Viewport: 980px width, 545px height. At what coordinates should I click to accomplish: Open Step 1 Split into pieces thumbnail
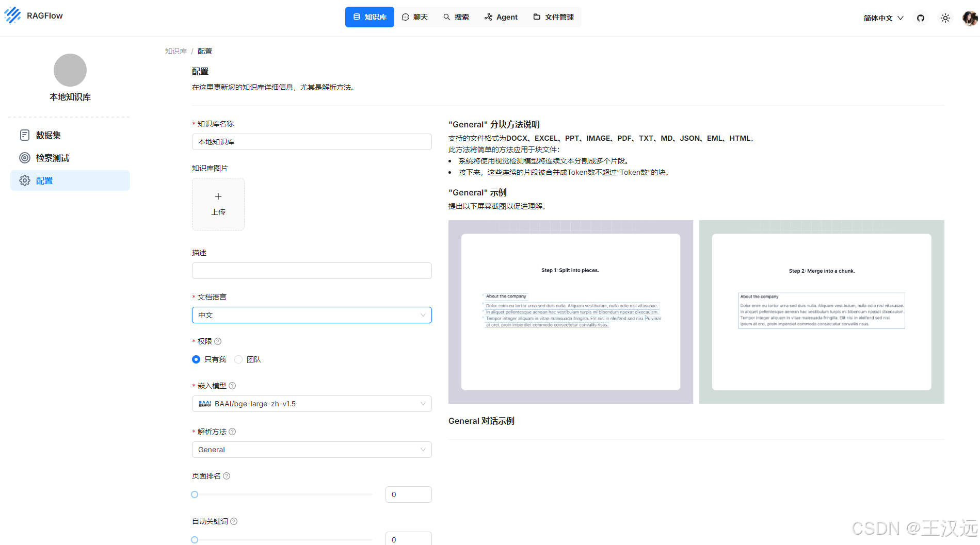571,312
